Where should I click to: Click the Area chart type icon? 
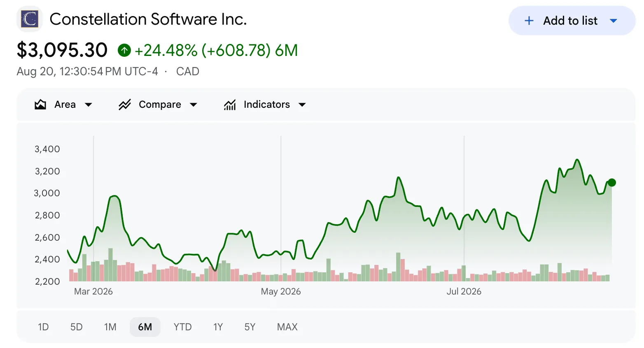pos(40,104)
